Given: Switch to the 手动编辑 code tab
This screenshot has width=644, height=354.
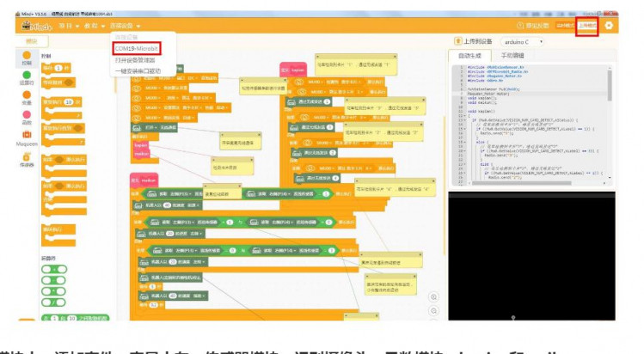Looking at the screenshot, I should 512,55.
